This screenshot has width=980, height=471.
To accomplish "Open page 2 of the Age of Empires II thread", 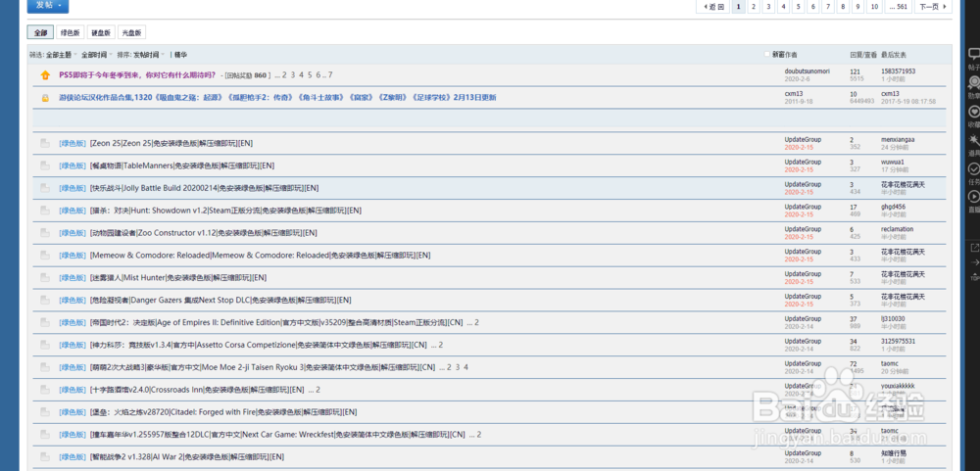I will tap(477, 323).
